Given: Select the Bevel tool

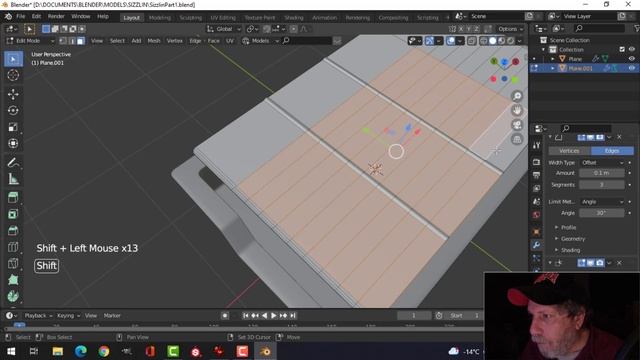Looking at the screenshot, I should tap(13, 231).
